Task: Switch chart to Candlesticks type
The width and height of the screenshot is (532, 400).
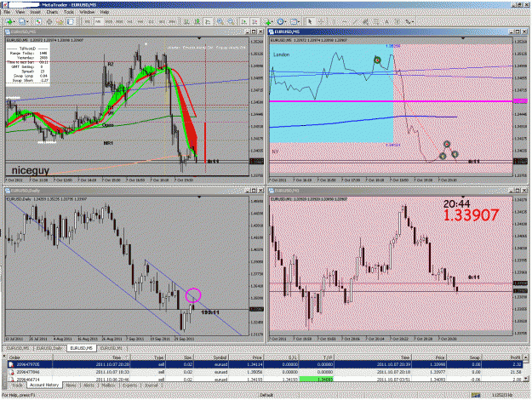Action: (x=197, y=22)
